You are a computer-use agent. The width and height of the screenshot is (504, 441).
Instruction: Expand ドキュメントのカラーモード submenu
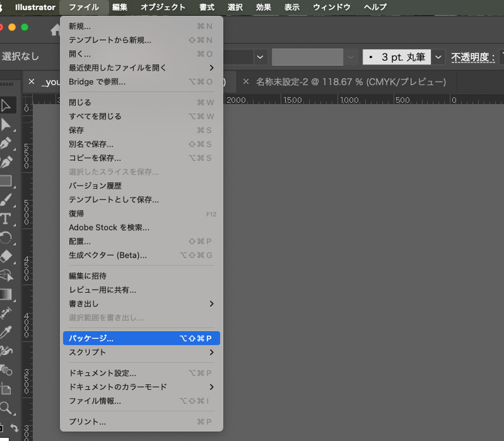coord(142,387)
